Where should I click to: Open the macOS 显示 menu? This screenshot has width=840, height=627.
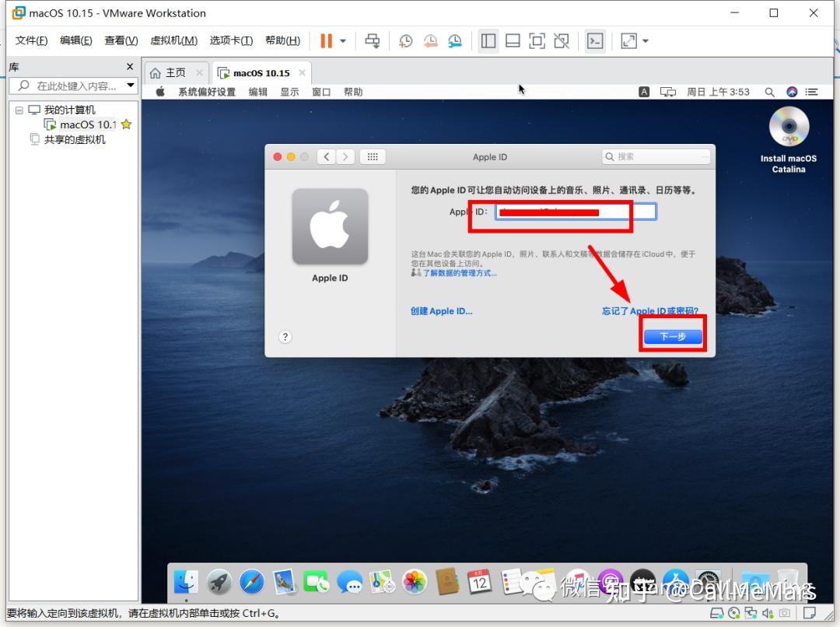point(289,92)
